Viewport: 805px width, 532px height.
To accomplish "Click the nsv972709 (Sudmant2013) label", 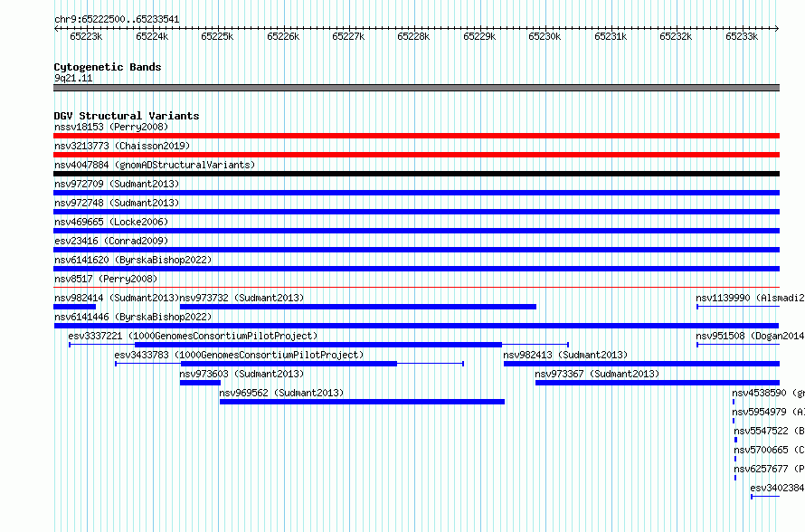I will [117, 184].
